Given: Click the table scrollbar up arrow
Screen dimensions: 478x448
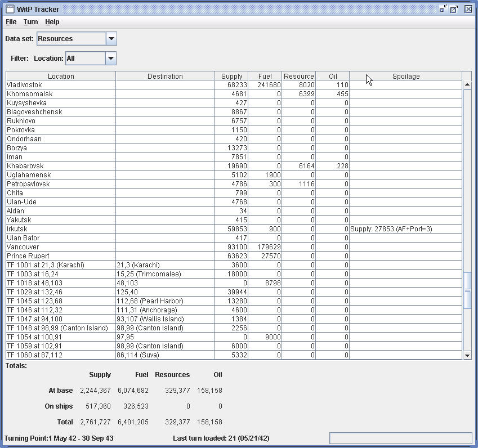Looking at the screenshot, I should point(467,85).
